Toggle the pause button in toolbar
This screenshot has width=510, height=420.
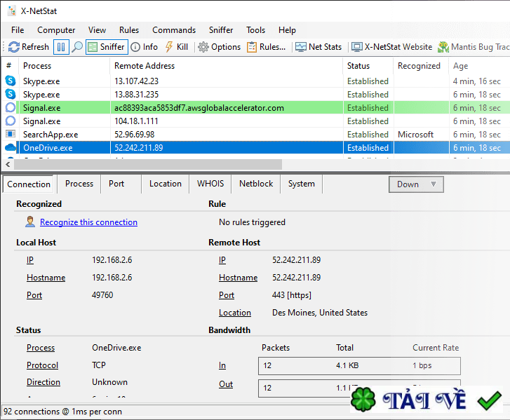coord(61,47)
